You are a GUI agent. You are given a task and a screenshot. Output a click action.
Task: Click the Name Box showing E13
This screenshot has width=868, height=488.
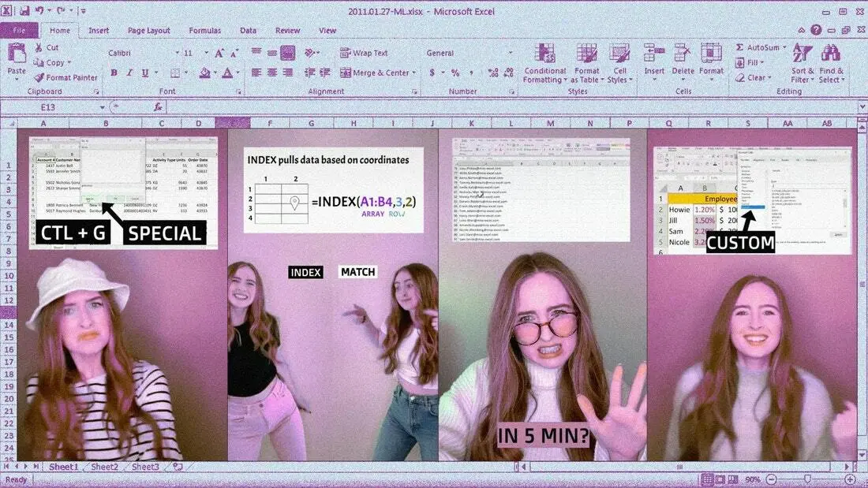click(x=54, y=107)
